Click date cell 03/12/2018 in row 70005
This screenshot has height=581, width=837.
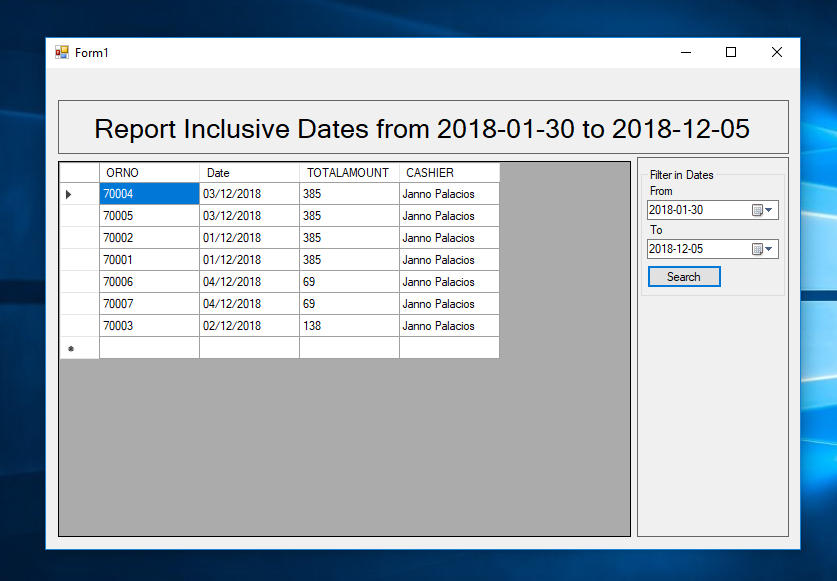tap(249, 216)
